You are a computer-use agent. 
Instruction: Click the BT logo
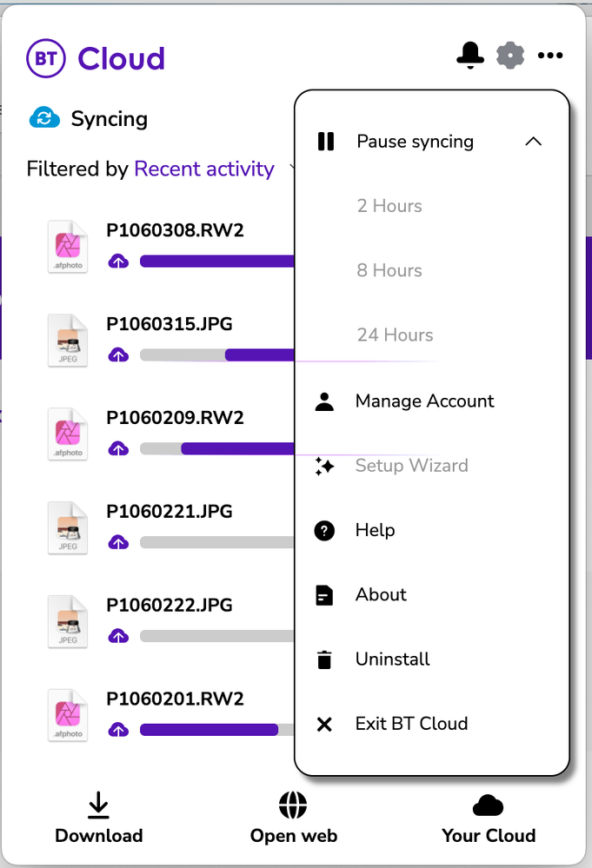pos(45,58)
